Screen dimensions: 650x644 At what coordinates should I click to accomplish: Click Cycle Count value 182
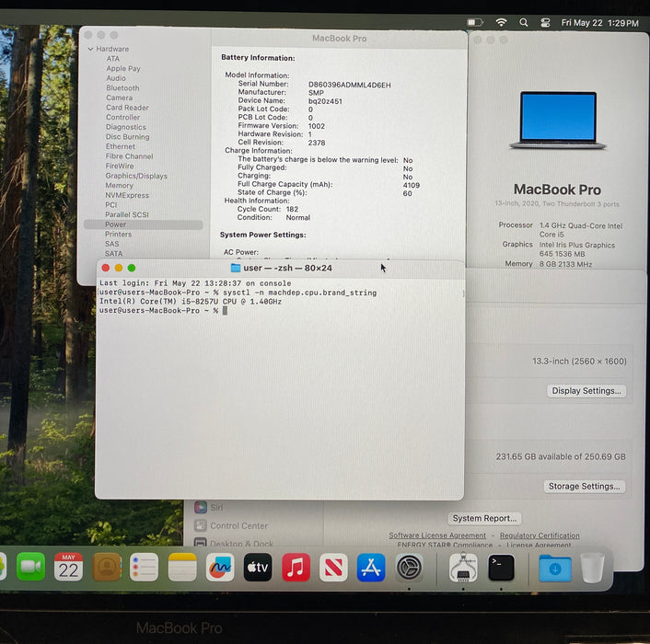coord(292,209)
